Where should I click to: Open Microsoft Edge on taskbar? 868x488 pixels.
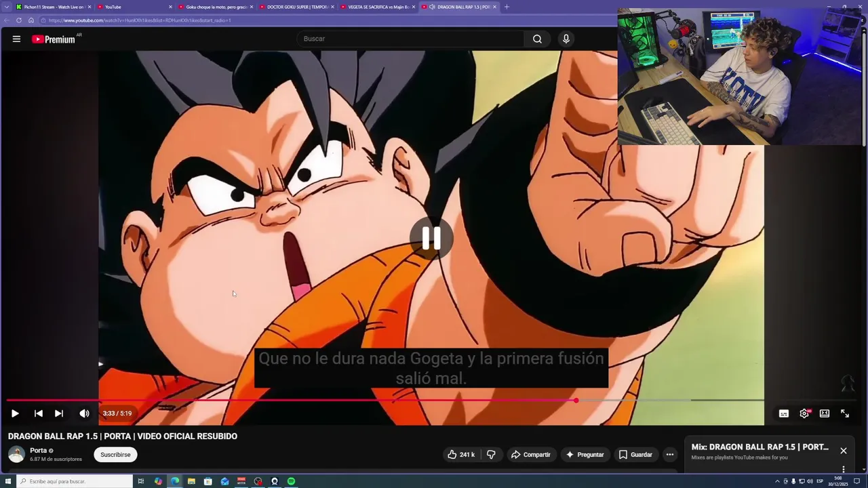(175, 481)
